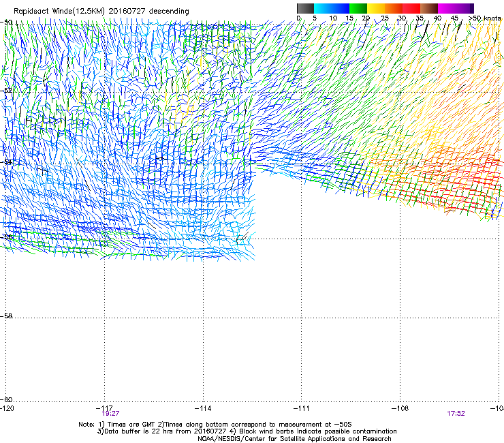This screenshot has height=443, width=504.
Task: Click the '25' legend scale label
Action: [x=385, y=18]
